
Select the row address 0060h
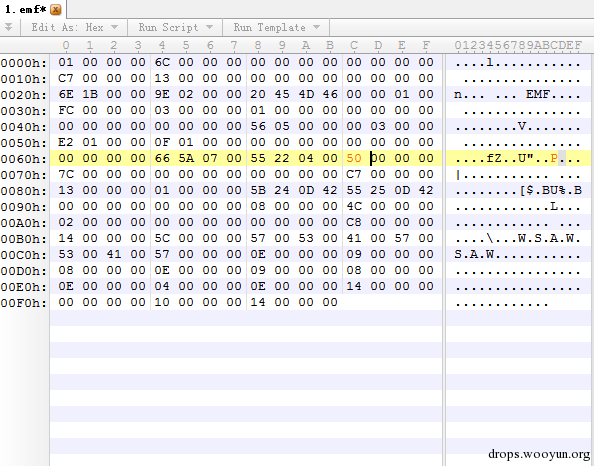tap(24, 159)
